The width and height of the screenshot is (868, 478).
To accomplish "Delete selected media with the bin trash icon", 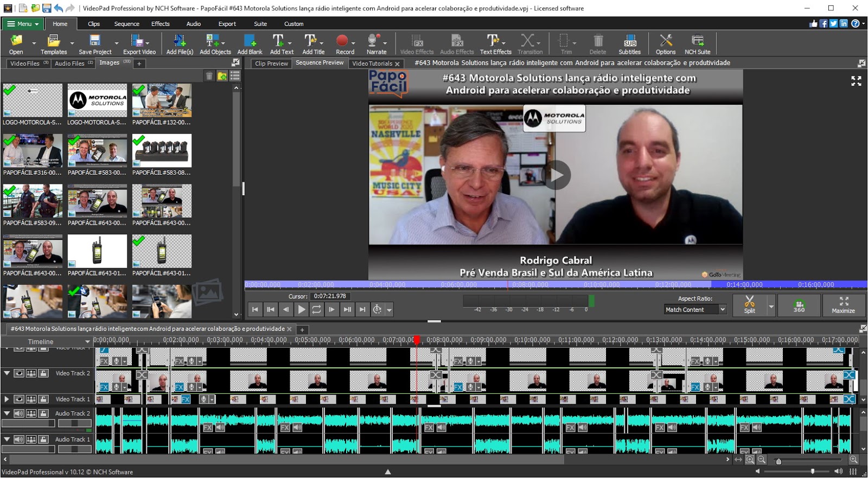I will pyautogui.click(x=209, y=76).
